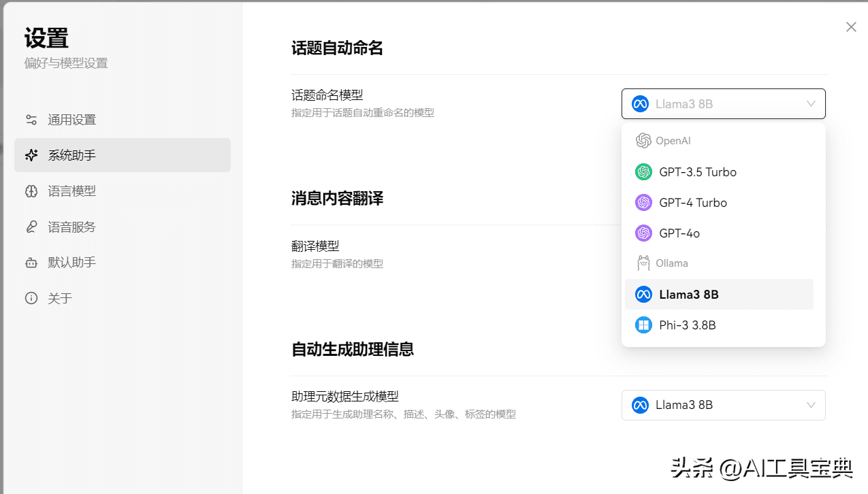Click the OpenAI group header in list
Image resolution: width=868 pixels, height=494 pixels.
tap(673, 141)
